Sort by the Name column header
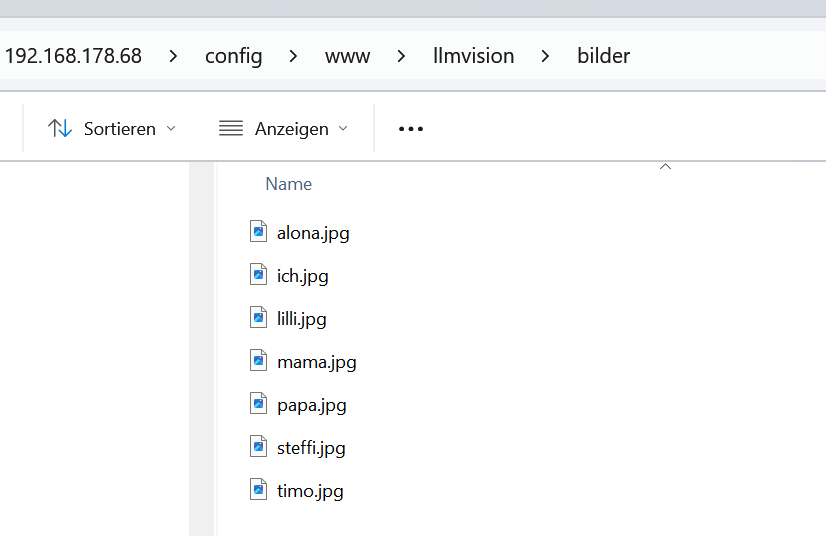 click(289, 184)
